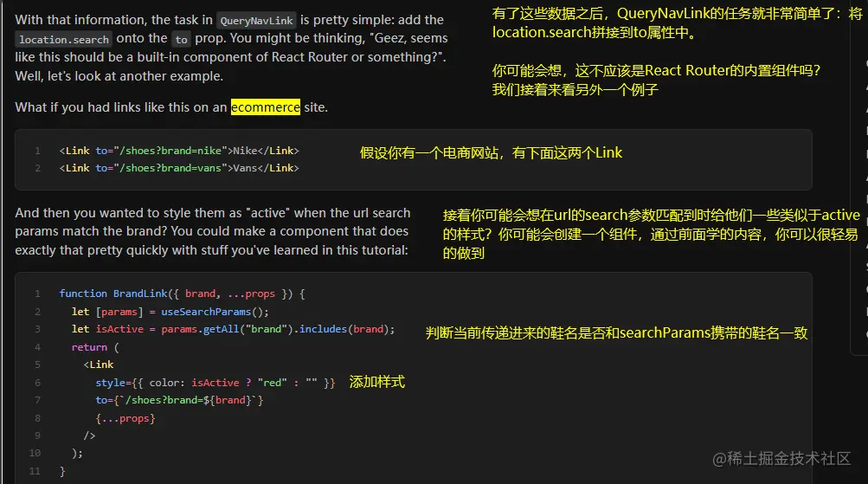Click the inline code QueryNavLink
This screenshot has width=868, height=484.
(x=256, y=21)
